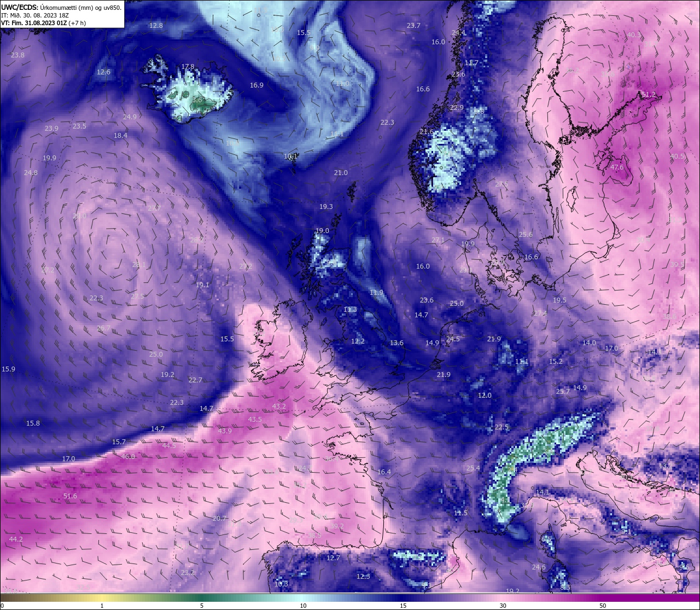This screenshot has width=700, height=610.
Task: Click the map value 21.0
Action: tap(341, 173)
